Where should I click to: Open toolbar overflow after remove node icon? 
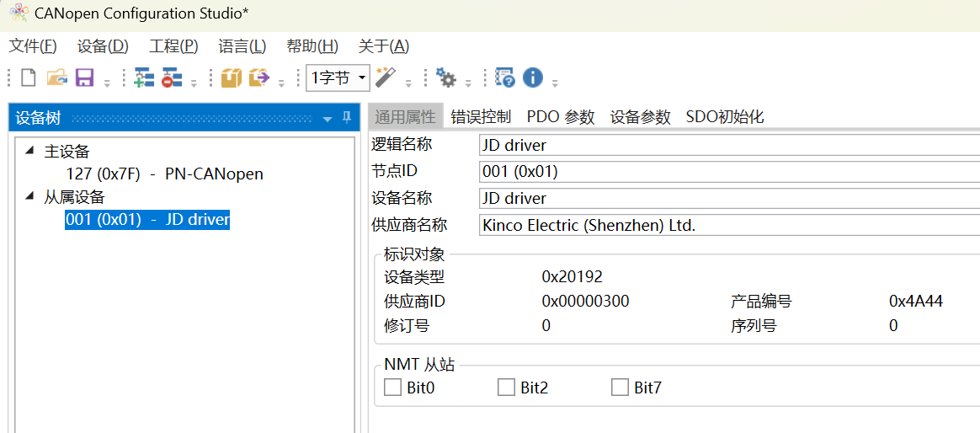point(194,82)
